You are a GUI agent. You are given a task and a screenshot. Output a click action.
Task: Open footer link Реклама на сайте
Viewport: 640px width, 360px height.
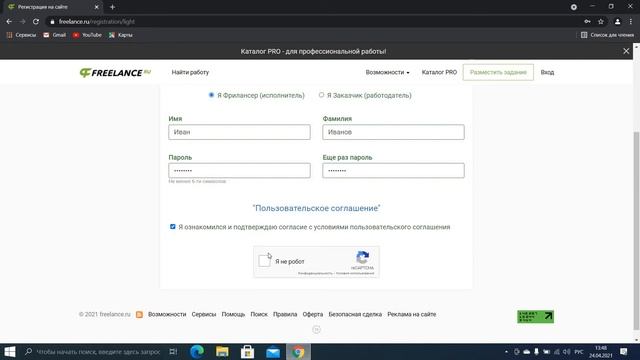click(411, 314)
